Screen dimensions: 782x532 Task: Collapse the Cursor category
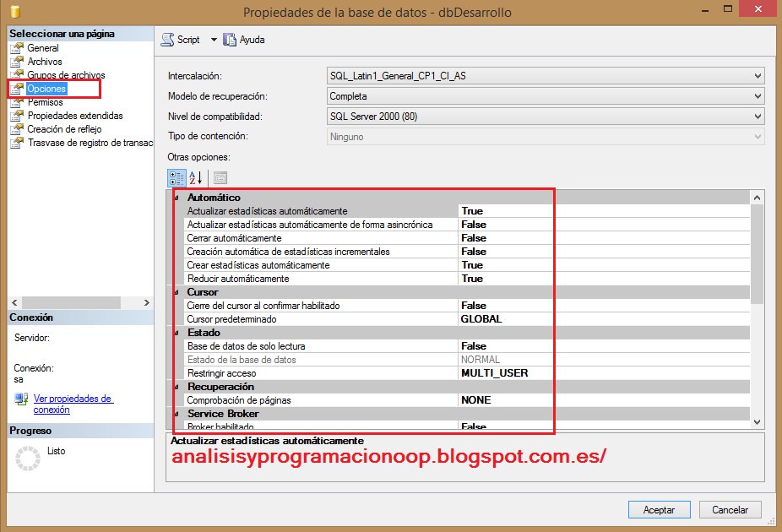(176, 292)
